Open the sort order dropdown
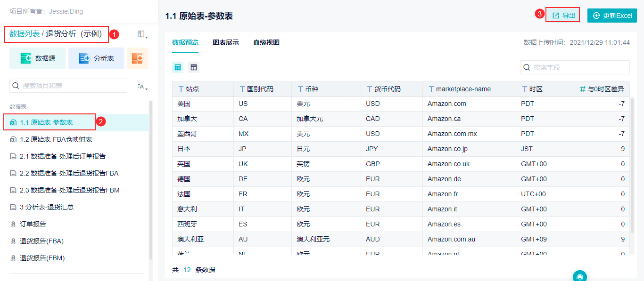This screenshot has height=281, width=644. [x=142, y=86]
